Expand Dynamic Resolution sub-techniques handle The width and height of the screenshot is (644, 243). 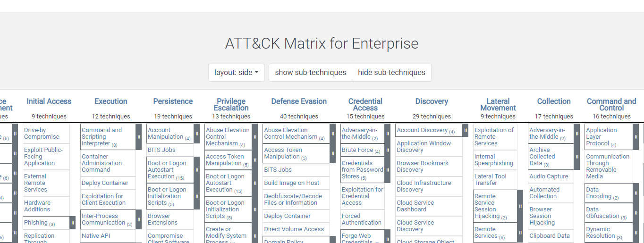[636, 233]
